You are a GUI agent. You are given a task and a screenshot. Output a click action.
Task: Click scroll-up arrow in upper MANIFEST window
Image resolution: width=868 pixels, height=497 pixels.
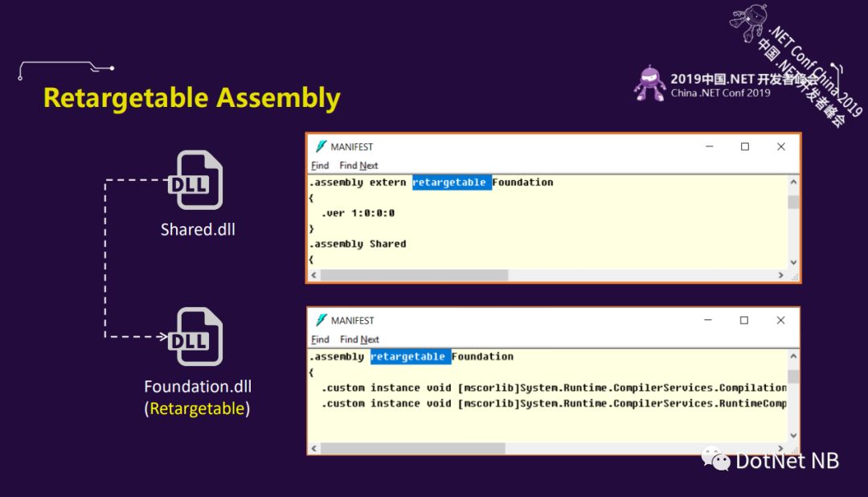pyautogui.click(x=793, y=182)
